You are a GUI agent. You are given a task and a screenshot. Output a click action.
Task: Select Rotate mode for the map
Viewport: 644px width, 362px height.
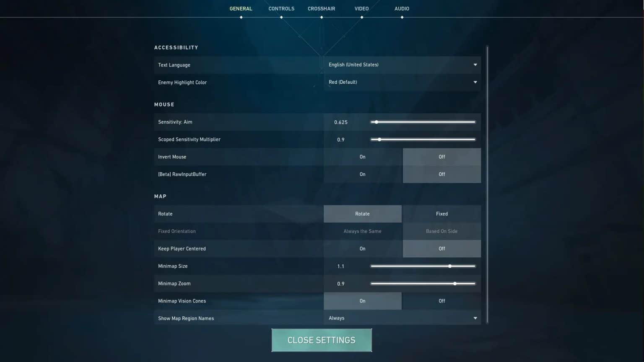362,214
